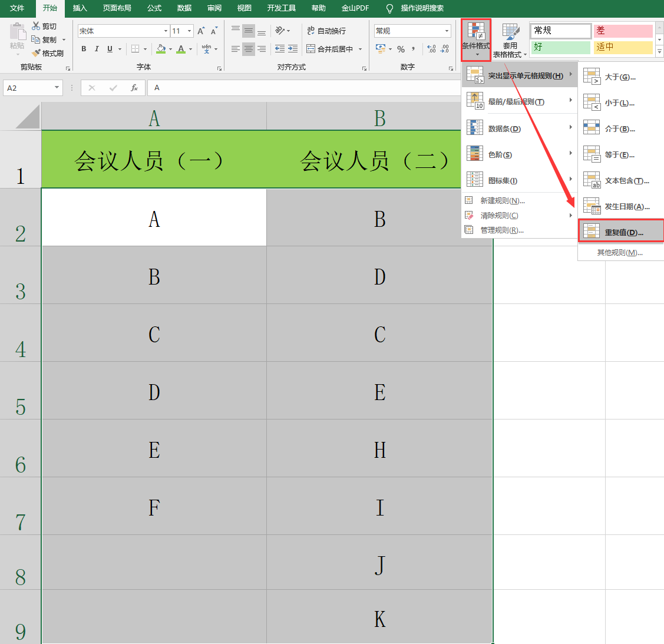Click the Increase Font Size icon
This screenshot has height=644, width=664.
[201, 31]
